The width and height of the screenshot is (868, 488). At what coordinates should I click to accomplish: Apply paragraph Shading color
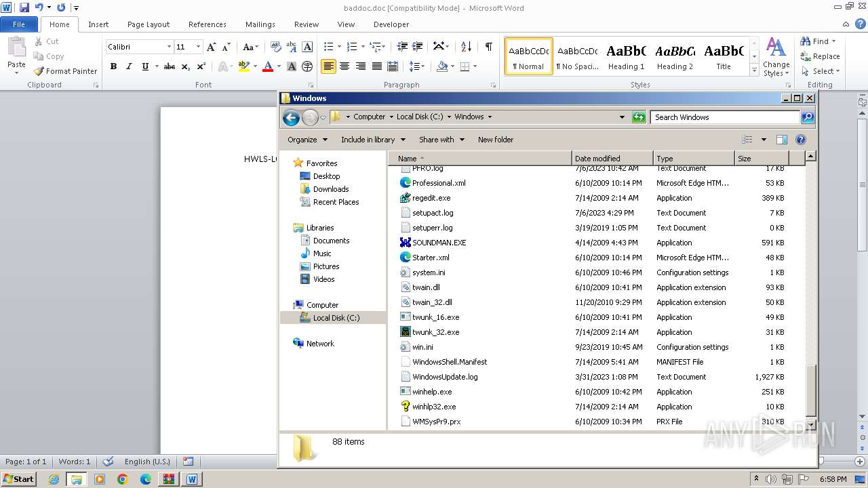pyautogui.click(x=442, y=66)
